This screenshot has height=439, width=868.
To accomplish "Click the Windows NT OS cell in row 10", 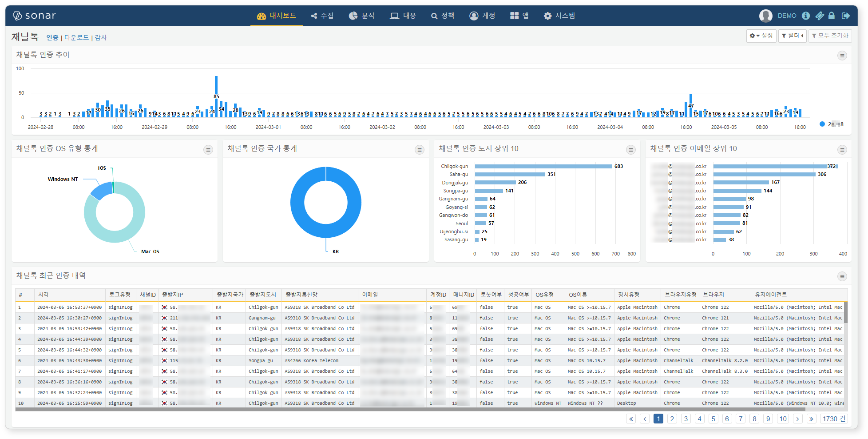I will pos(548,403).
